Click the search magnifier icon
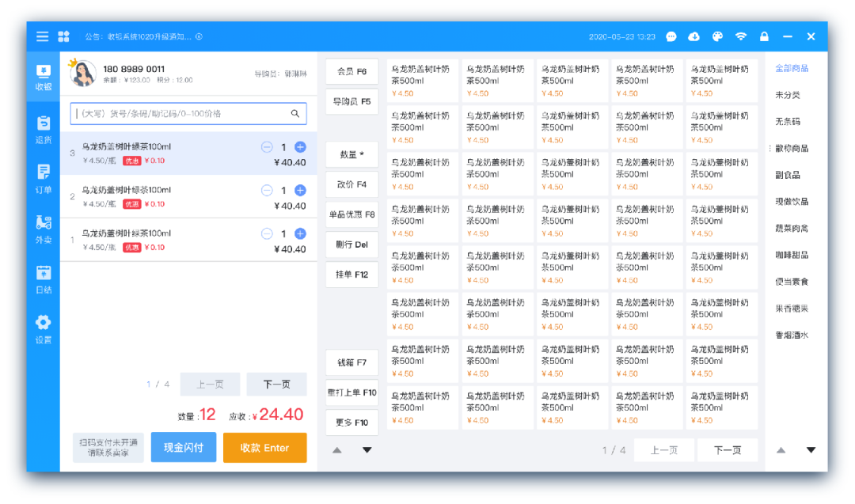This screenshot has width=855, height=504. [x=295, y=114]
